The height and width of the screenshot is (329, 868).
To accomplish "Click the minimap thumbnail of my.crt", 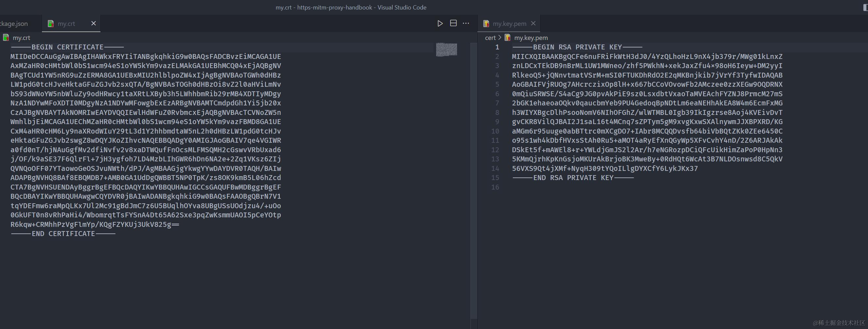I will (x=447, y=49).
